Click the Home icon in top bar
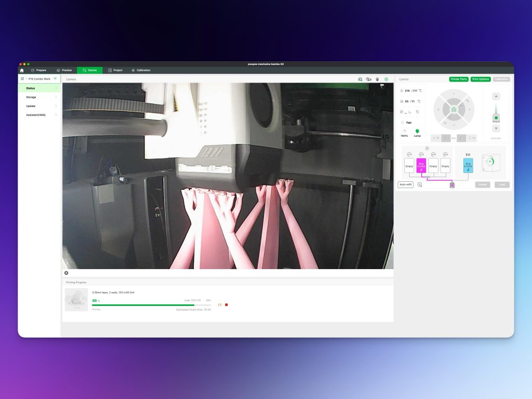 22,70
